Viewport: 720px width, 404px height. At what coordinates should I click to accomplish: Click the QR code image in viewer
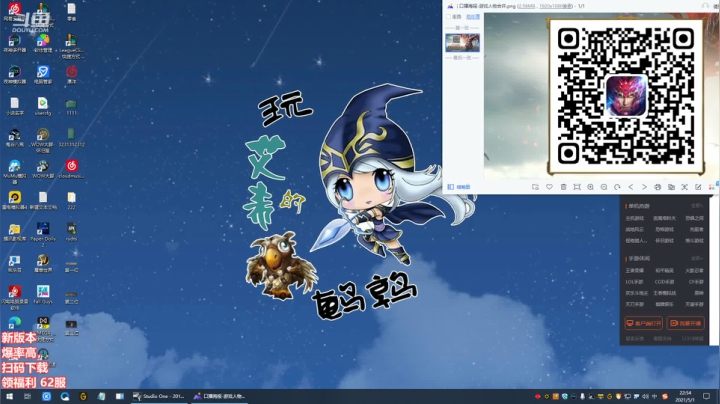point(625,96)
